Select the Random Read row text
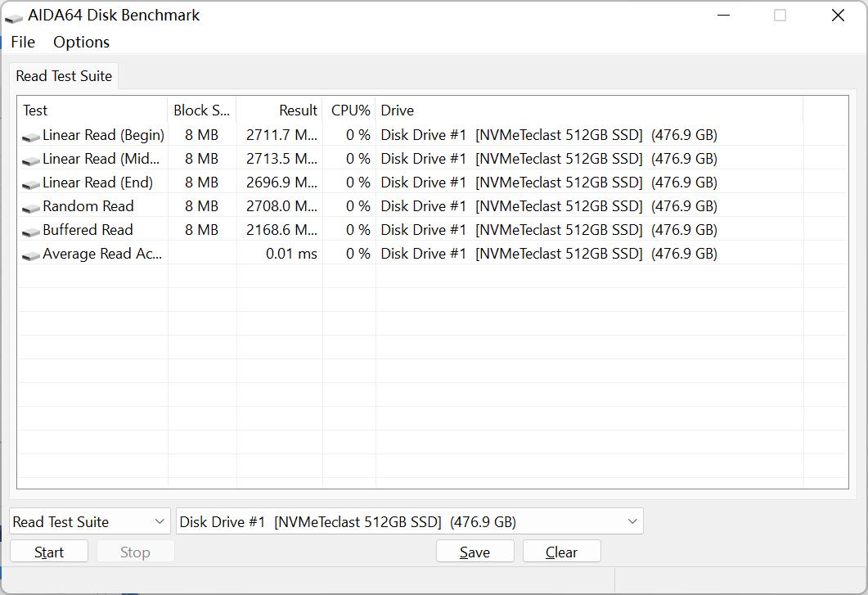 pos(88,206)
